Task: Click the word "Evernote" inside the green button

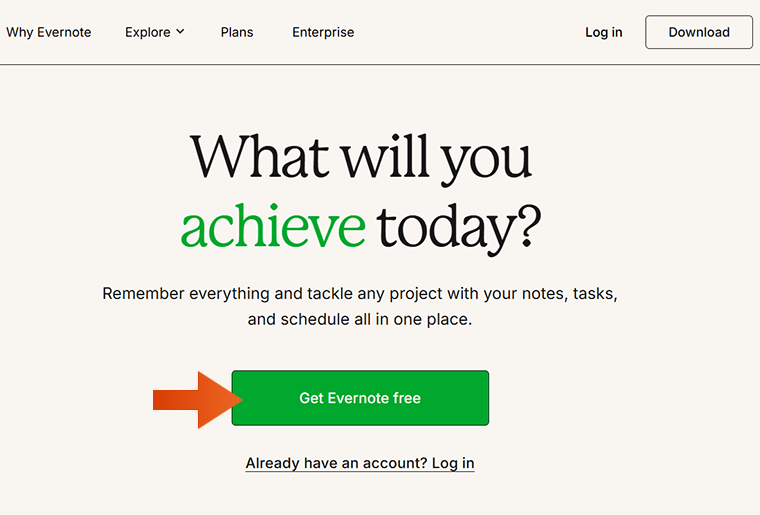Action: coord(359,398)
